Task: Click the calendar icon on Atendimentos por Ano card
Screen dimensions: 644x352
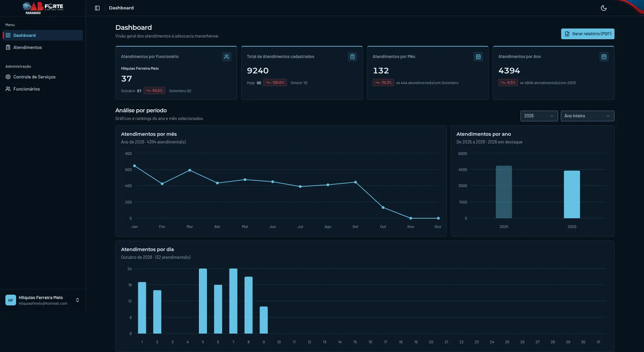Action: tap(604, 57)
